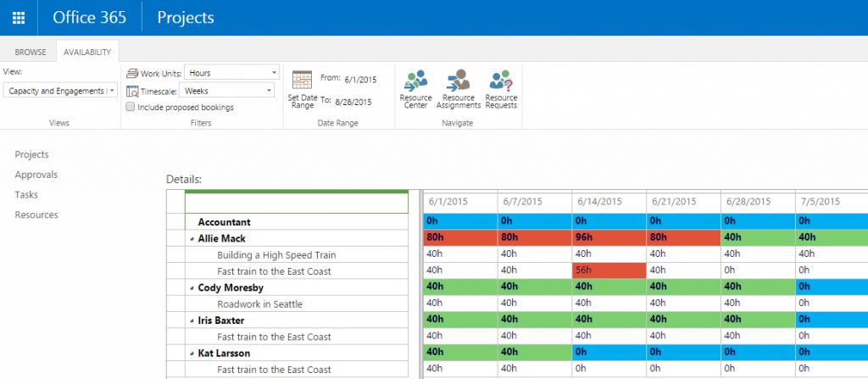This screenshot has height=379, width=868.
Task: Go to Approvals in the sidebar
Action: coord(36,175)
